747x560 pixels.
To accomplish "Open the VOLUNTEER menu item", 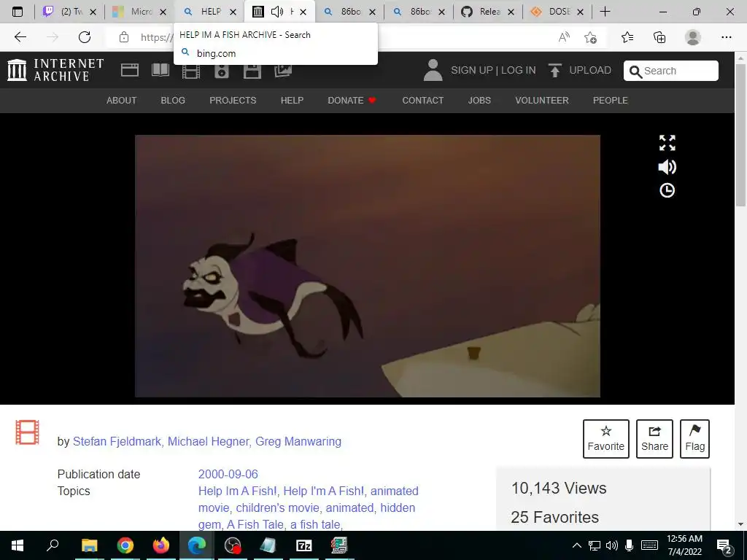I will tap(542, 101).
